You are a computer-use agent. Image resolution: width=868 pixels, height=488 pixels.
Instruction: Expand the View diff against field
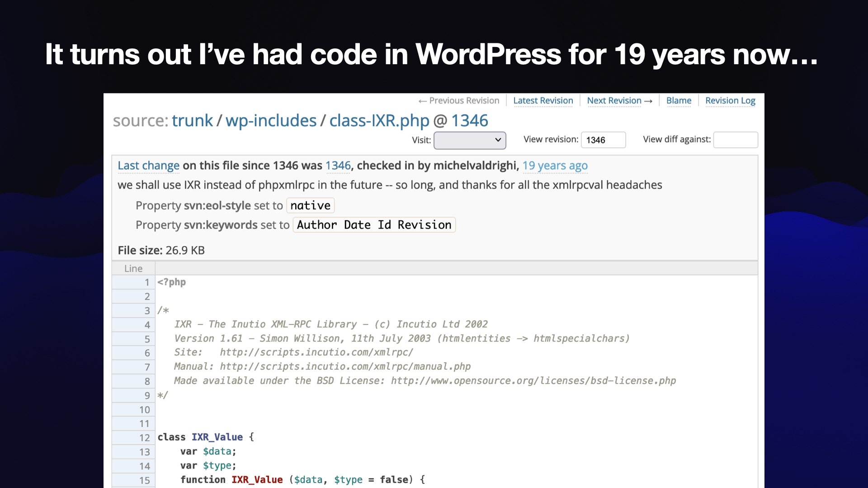pos(737,140)
